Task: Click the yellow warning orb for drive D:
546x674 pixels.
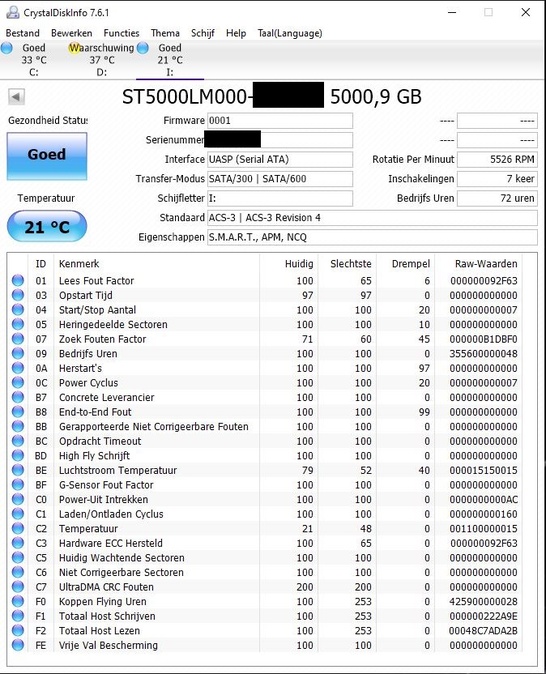Action: tap(75, 48)
